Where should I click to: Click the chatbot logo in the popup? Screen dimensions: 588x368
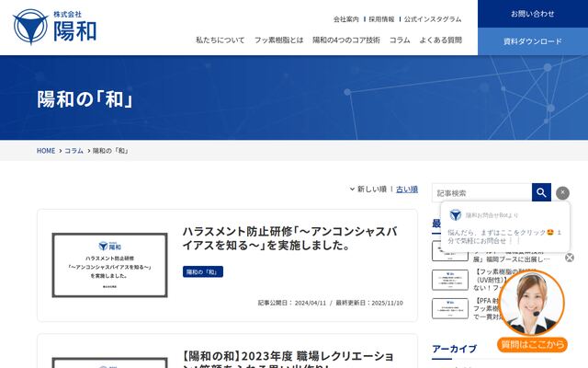[456, 214]
